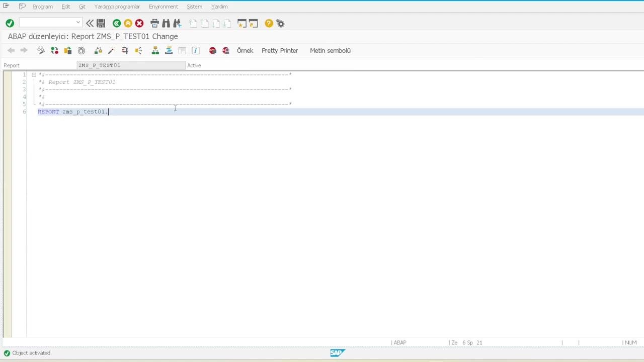Click Find Next binoculars-plus icon
The width and height of the screenshot is (644, 362).
(177, 23)
